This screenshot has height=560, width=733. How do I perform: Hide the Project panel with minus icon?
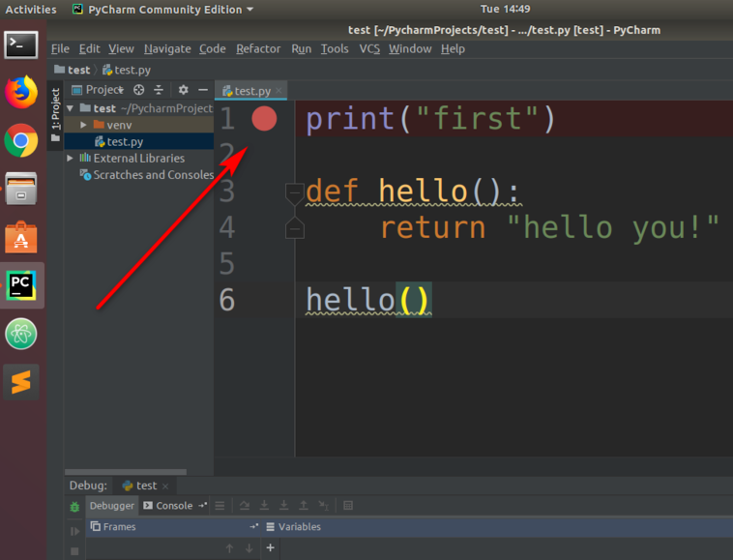pos(203,90)
